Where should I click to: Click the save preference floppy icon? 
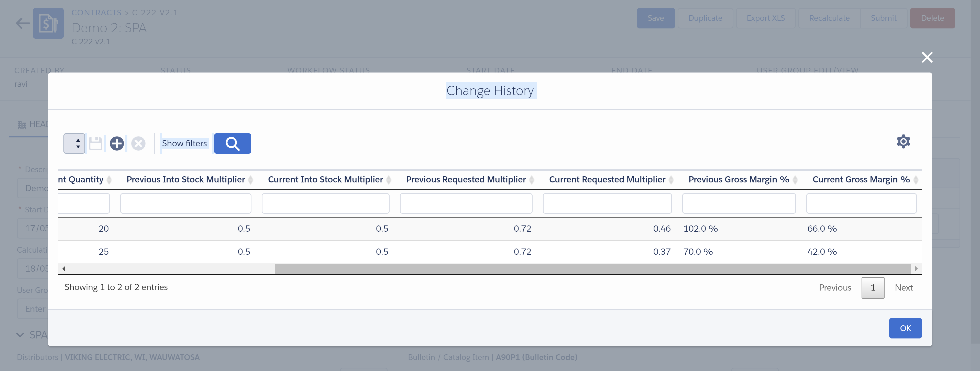pos(95,143)
